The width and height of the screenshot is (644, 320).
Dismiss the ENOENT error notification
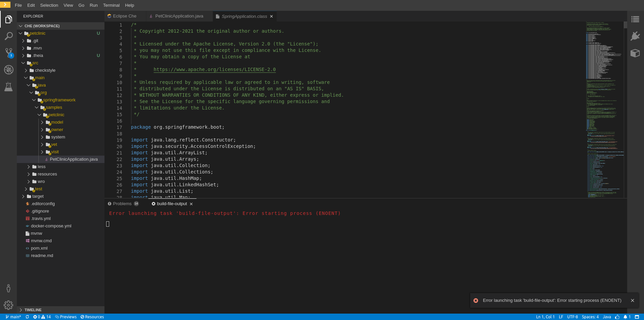pyautogui.click(x=633, y=300)
